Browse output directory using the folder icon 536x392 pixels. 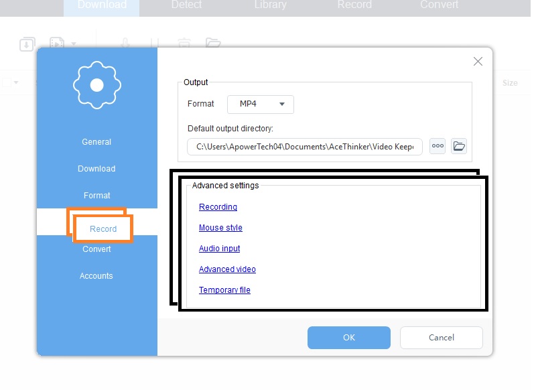coord(460,146)
